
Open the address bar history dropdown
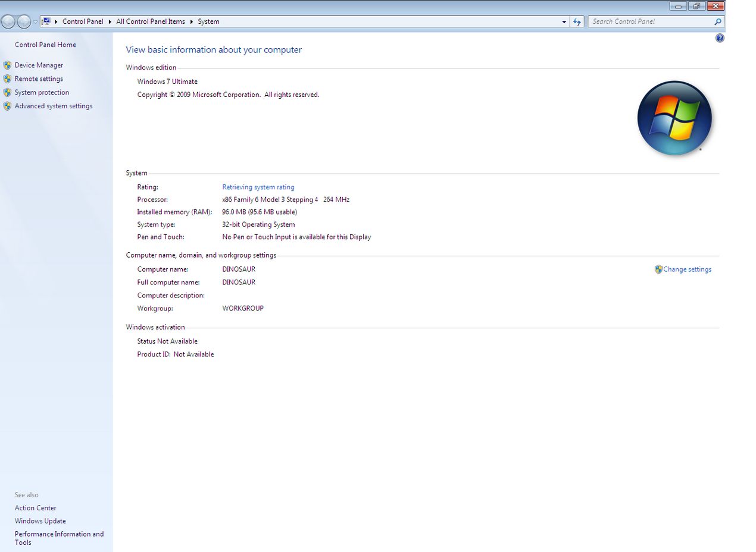[x=564, y=21]
